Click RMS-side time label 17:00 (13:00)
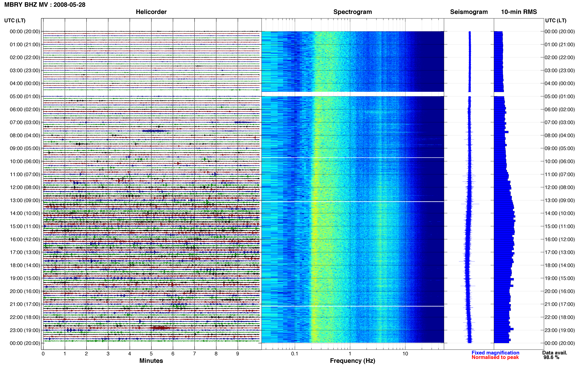 (560, 252)
